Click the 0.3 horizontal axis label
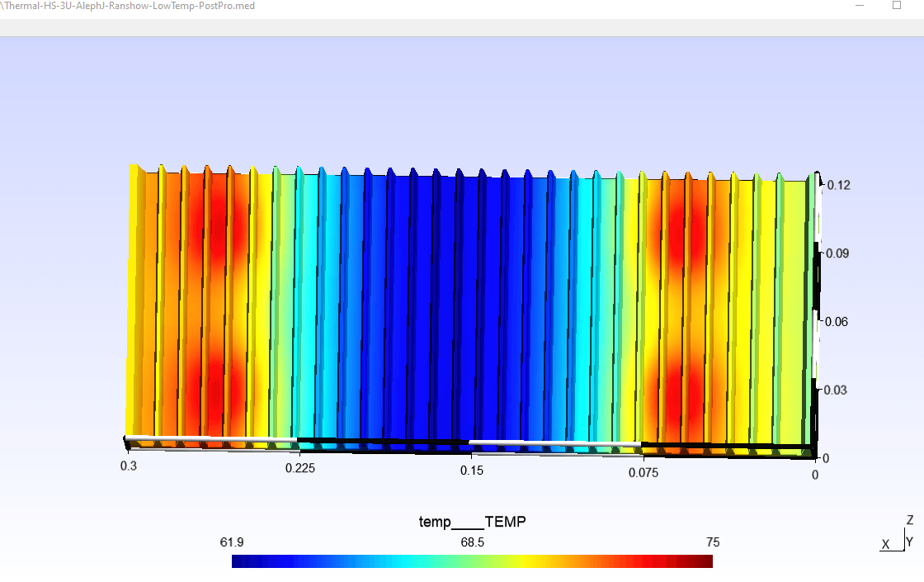Image resolution: width=924 pixels, height=582 pixels. [129, 466]
